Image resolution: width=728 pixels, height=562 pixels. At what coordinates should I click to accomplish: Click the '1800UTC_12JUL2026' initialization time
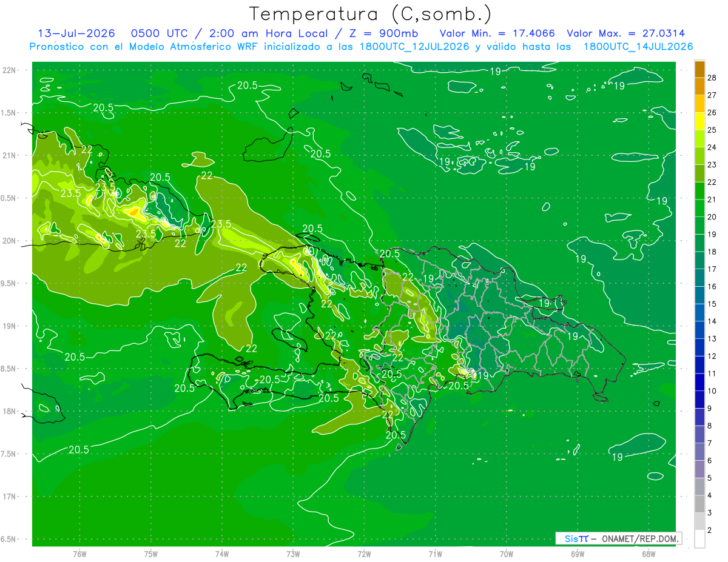pyautogui.click(x=412, y=47)
